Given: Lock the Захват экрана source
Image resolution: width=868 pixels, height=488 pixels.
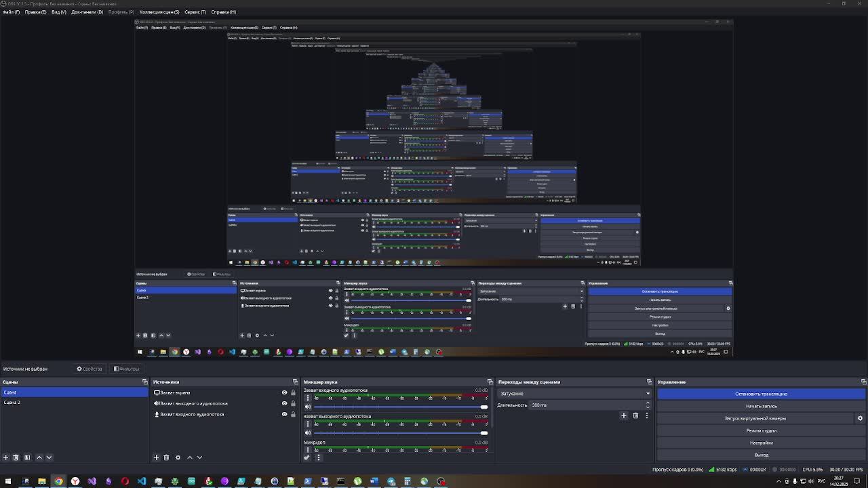Looking at the screenshot, I should (x=293, y=392).
